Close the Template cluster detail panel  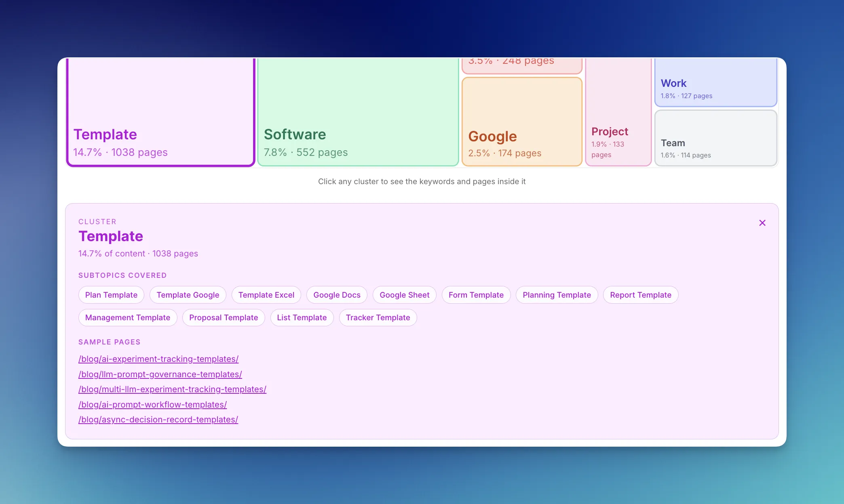coord(762,223)
